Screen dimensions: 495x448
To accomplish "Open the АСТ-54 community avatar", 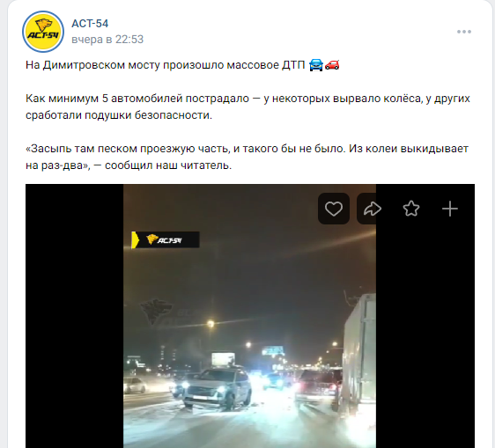I will coord(43,32).
